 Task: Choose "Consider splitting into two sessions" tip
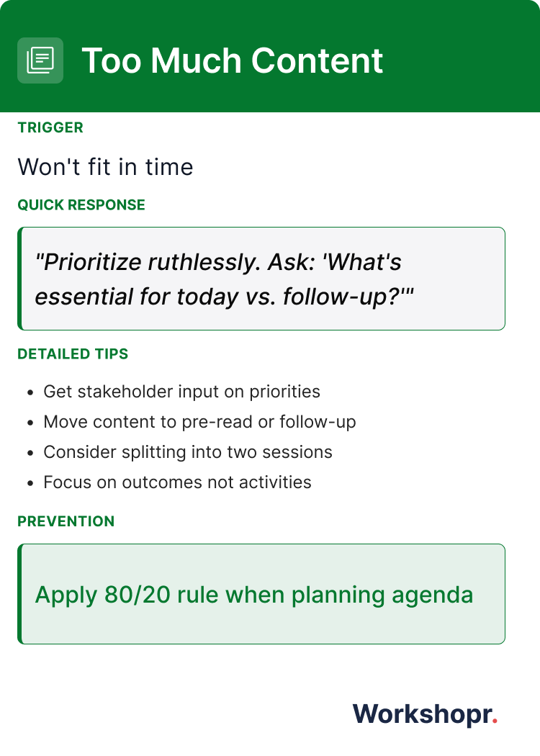point(188,452)
